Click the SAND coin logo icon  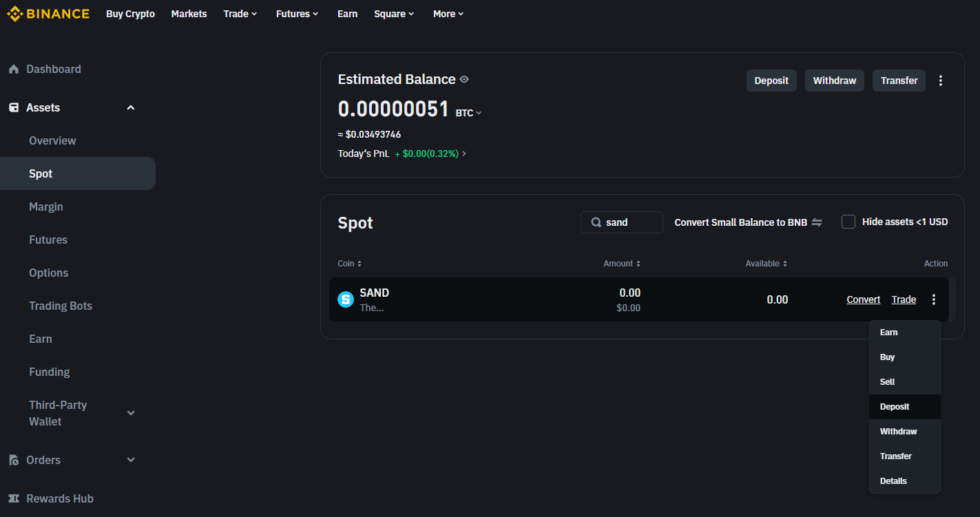(x=346, y=300)
